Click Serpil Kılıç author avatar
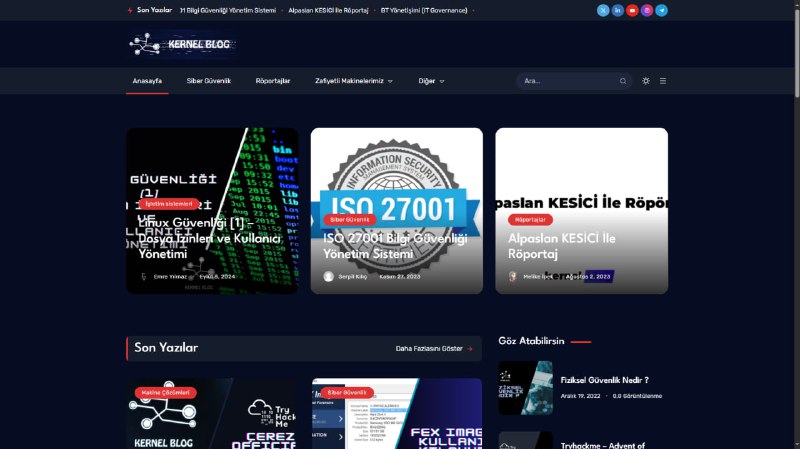 point(329,277)
